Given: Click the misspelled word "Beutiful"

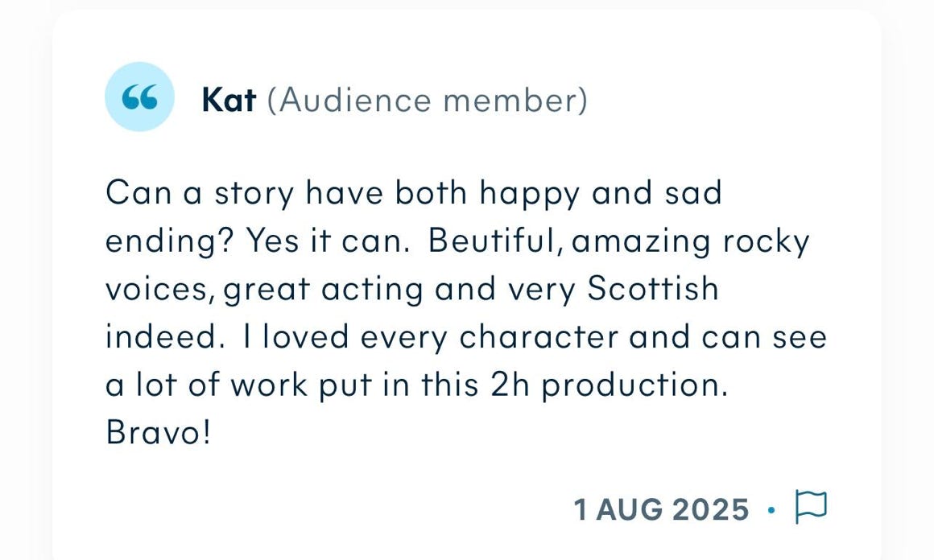Looking at the screenshot, I should [x=490, y=241].
